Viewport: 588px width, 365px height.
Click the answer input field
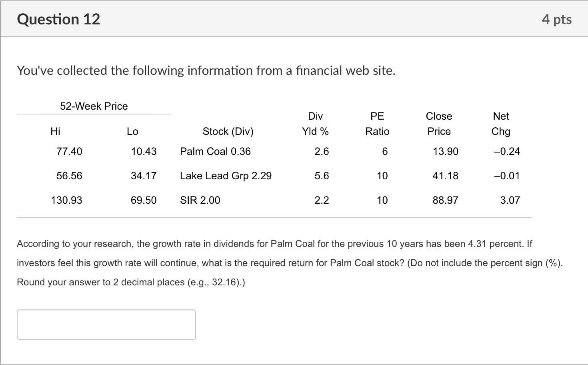pos(106,324)
